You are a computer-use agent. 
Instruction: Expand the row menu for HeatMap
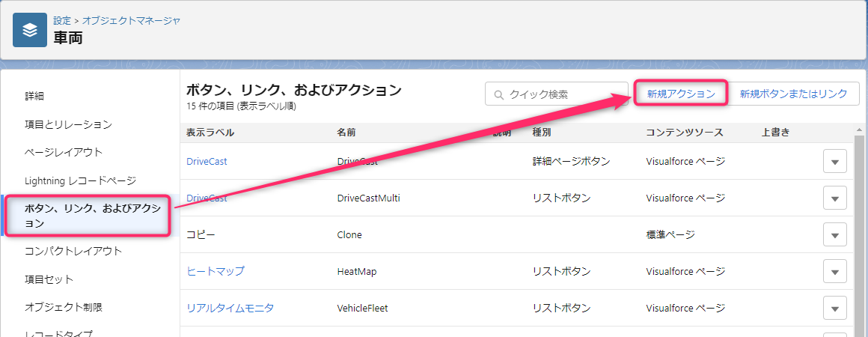coord(835,271)
